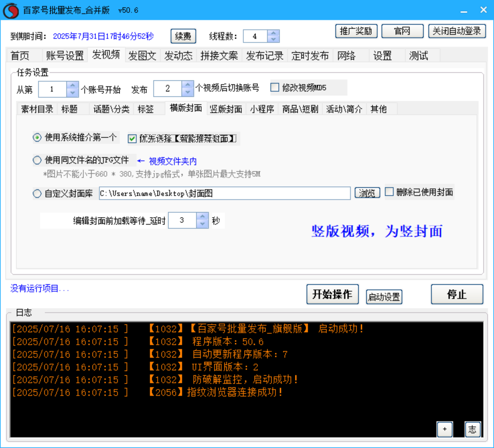
Task: Increase 线程数 thread count with up arrow
Action: 273,33
